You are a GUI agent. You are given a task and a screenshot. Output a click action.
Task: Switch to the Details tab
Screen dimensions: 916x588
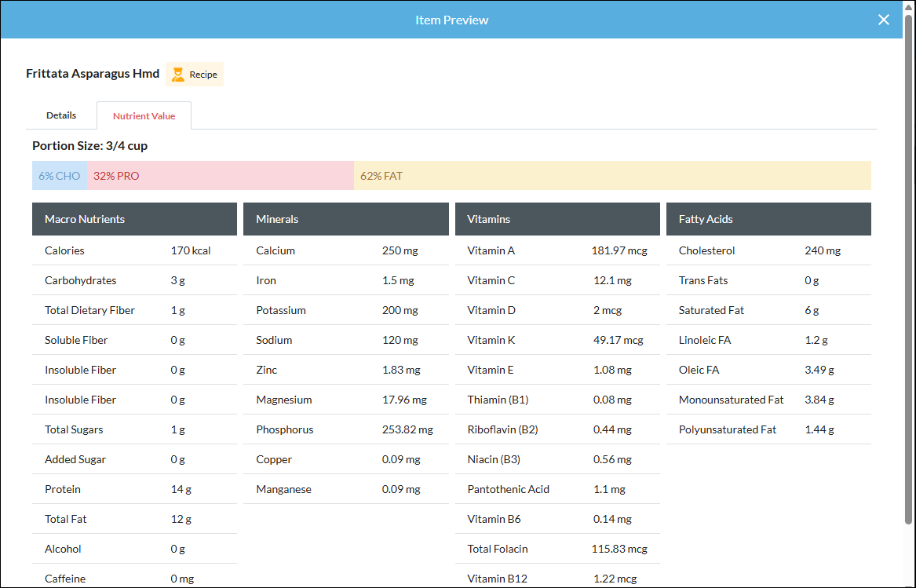point(60,115)
